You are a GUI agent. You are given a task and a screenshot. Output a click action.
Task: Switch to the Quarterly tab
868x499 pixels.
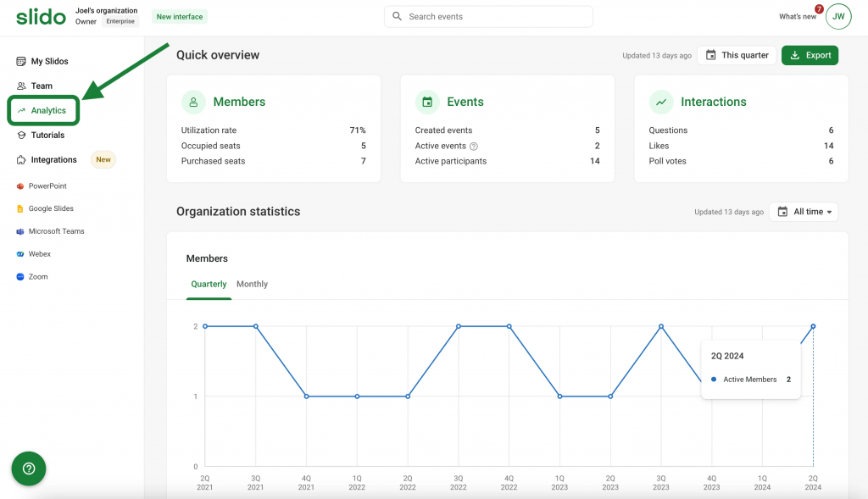click(209, 285)
